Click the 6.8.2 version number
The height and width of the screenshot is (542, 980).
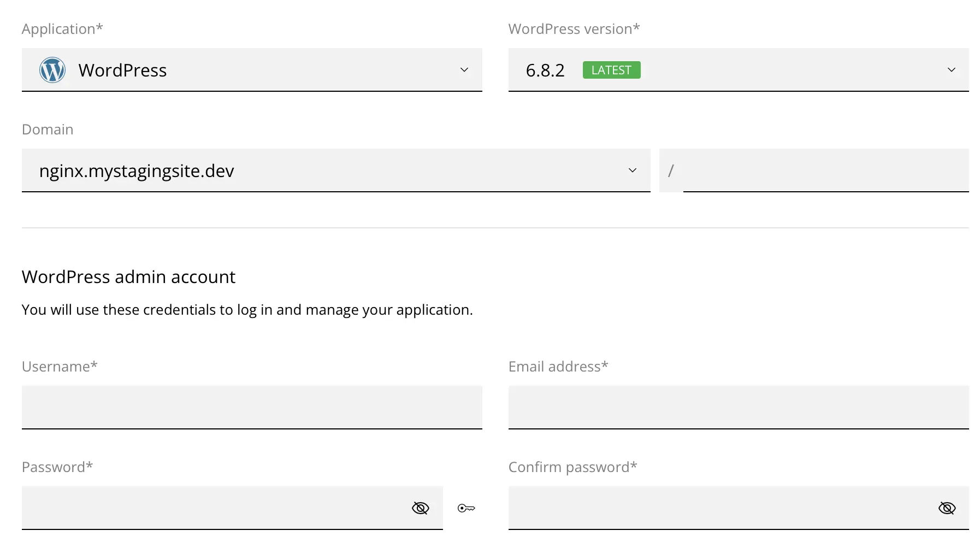click(x=545, y=70)
